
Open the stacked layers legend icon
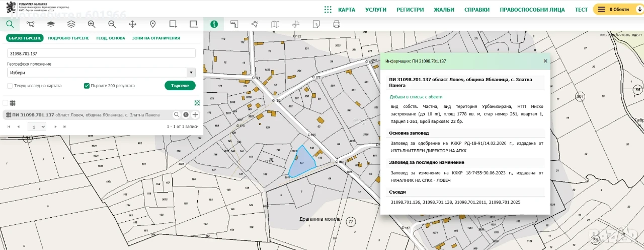[x=71, y=24]
